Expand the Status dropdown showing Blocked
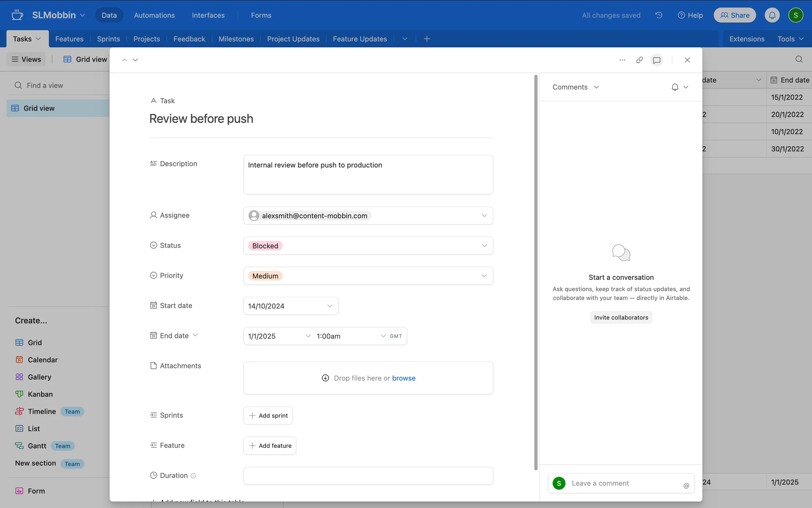 pyautogui.click(x=484, y=246)
